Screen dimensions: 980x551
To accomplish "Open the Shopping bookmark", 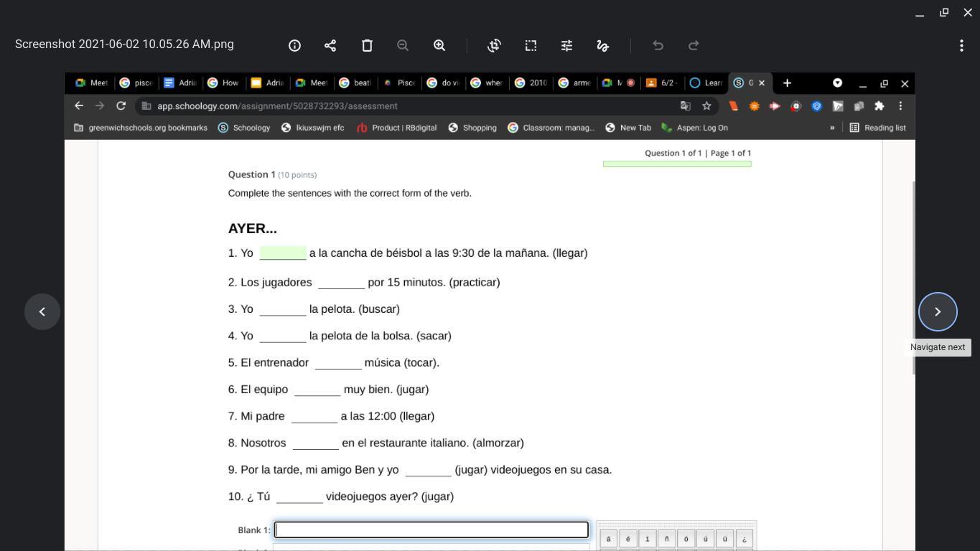I will point(472,128).
